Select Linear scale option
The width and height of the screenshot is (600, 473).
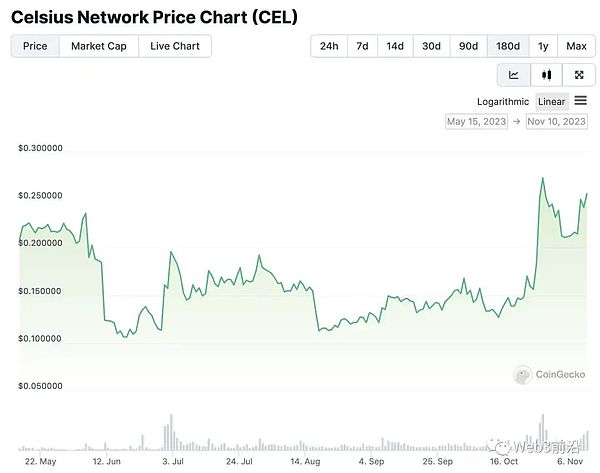pos(551,101)
